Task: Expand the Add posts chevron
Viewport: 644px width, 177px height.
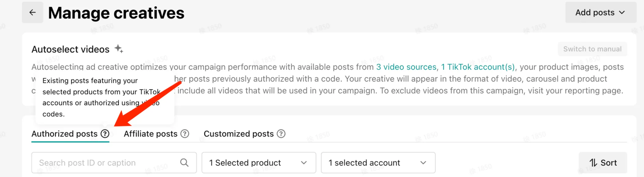Action: click(x=622, y=13)
